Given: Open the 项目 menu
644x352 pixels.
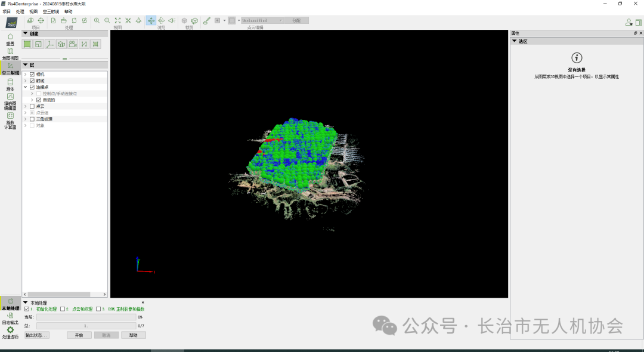Looking at the screenshot, I should [7, 11].
